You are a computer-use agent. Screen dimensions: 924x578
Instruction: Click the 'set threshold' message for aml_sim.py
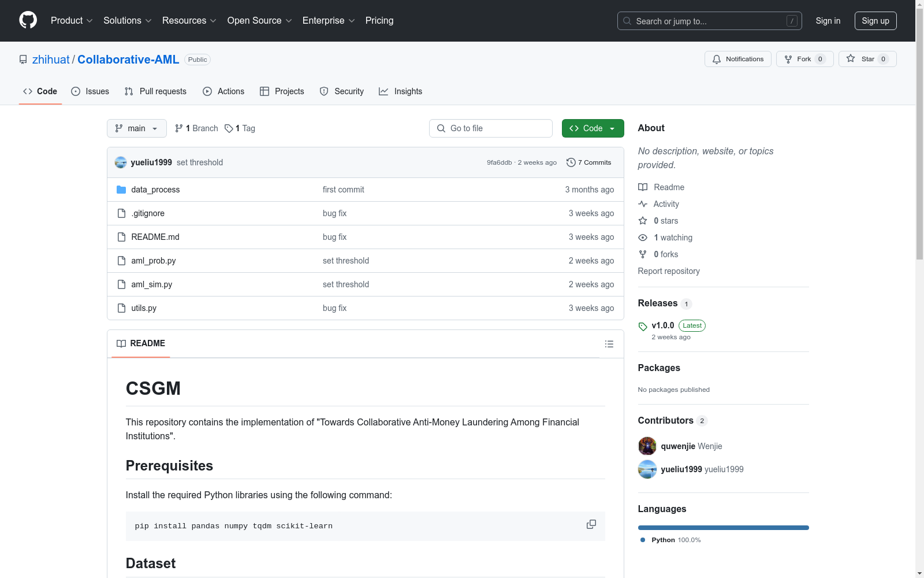tap(346, 284)
